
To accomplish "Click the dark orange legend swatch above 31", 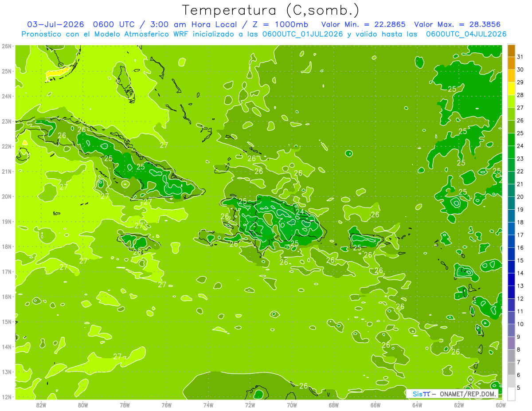I will tap(511, 51).
